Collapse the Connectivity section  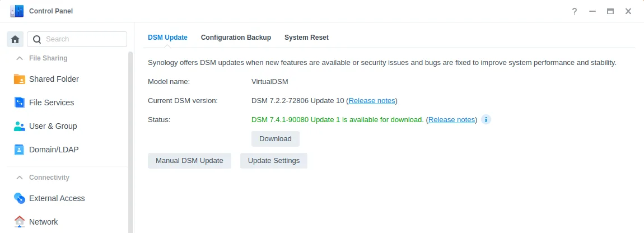point(19,178)
